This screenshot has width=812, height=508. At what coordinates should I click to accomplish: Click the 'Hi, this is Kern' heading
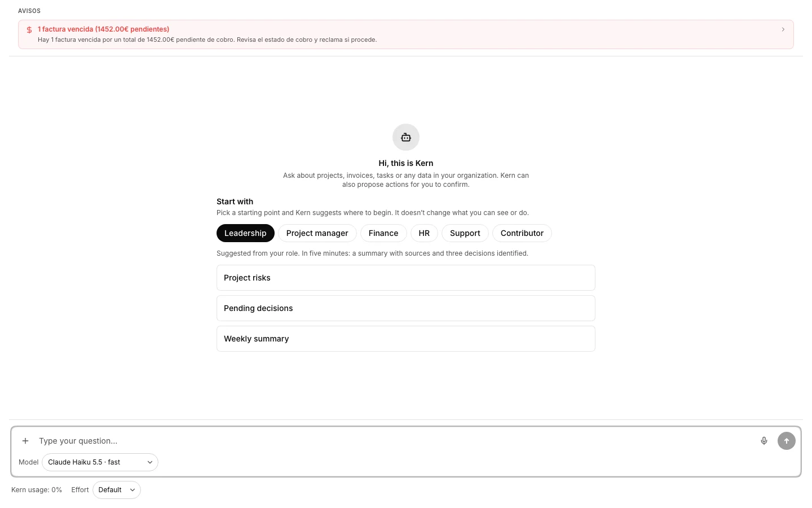(406, 163)
